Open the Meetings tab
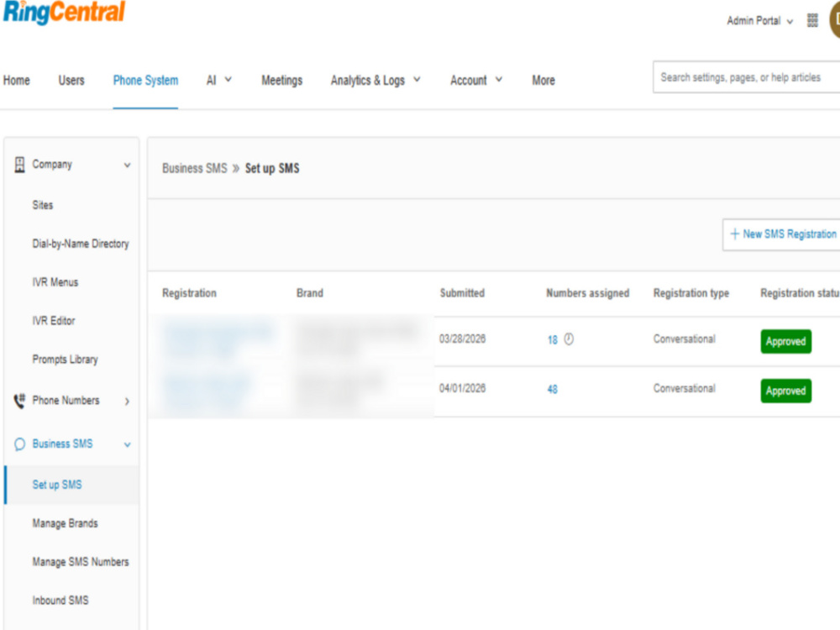 (x=281, y=81)
